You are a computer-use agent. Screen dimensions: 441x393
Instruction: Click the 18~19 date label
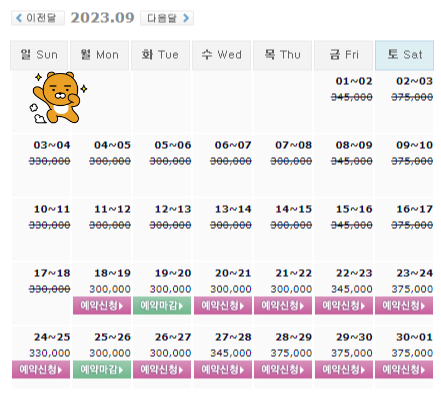[x=112, y=273]
